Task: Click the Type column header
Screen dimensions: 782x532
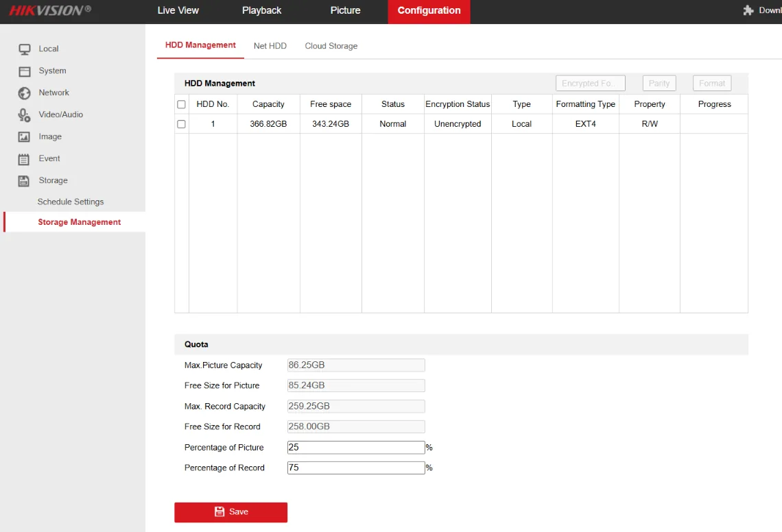Action: (x=521, y=104)
